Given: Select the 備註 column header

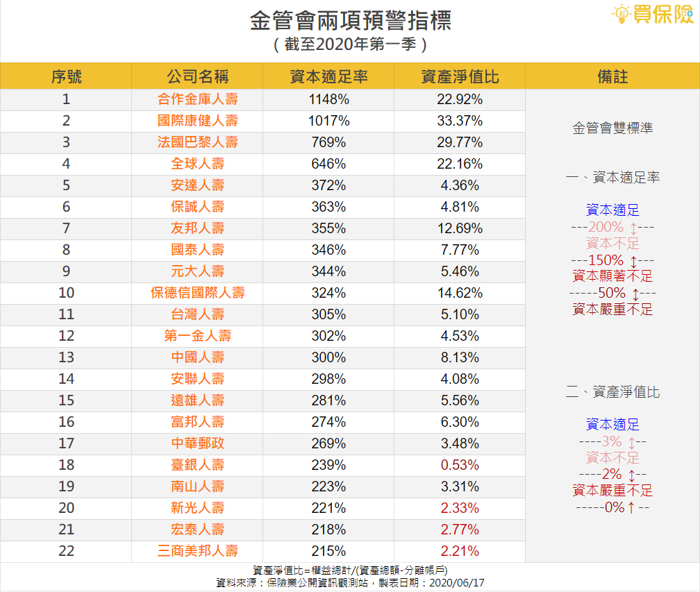Looking at the screenshot, I should pos(612,77).
